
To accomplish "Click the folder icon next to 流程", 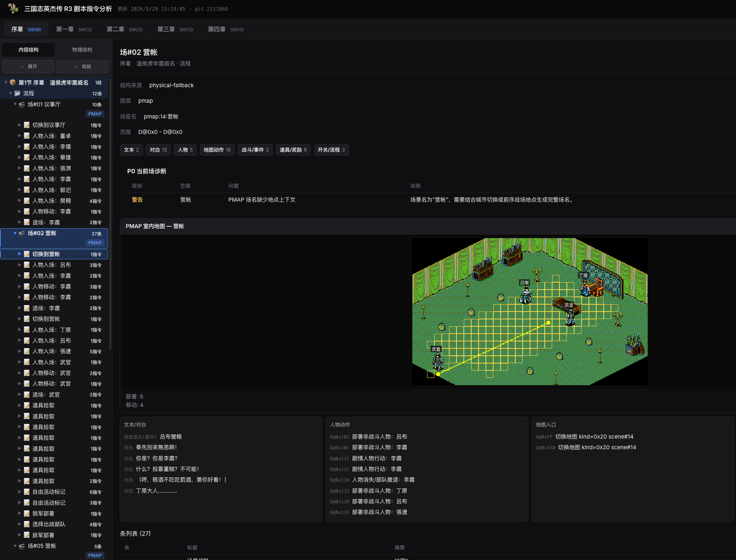I will point(17,93).
